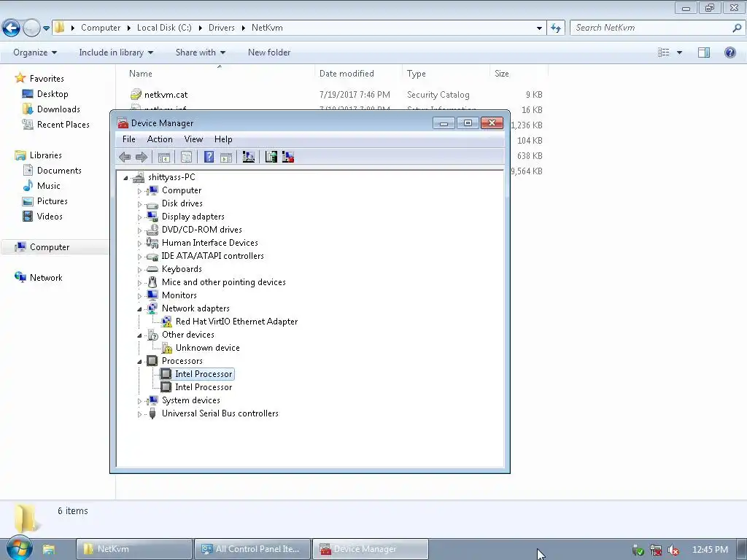747x560 pixels.
Task: Click the pinned Windows Explorer taskbar icon
Action: click(x=49, y=549)
